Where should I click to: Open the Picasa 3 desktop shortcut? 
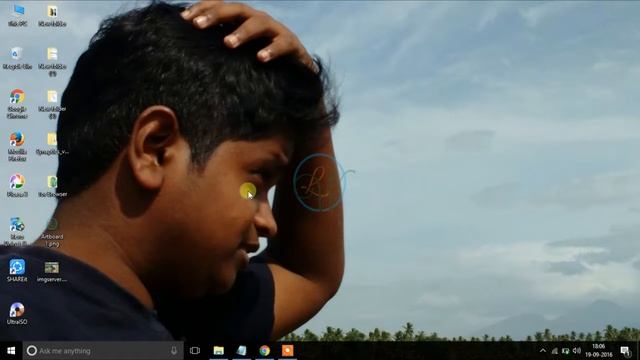[x=17, y=185]
